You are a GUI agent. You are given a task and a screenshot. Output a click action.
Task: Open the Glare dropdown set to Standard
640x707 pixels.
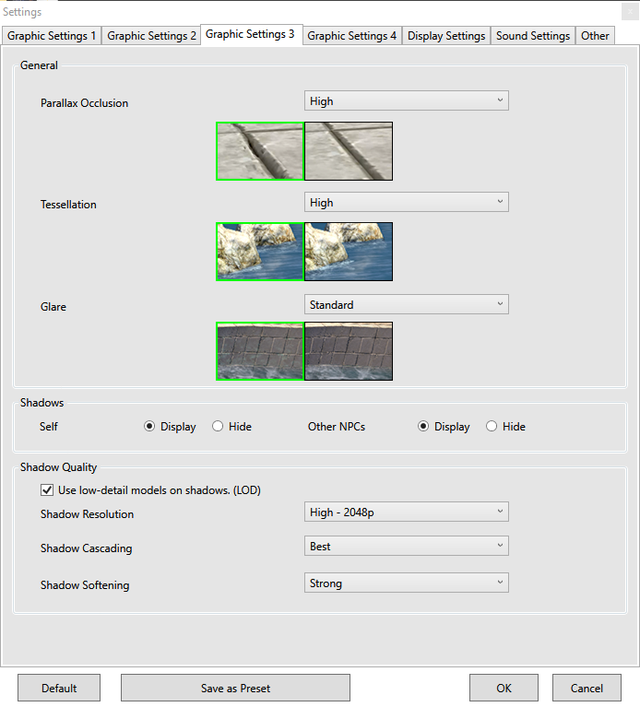click(x=406, y=305)
